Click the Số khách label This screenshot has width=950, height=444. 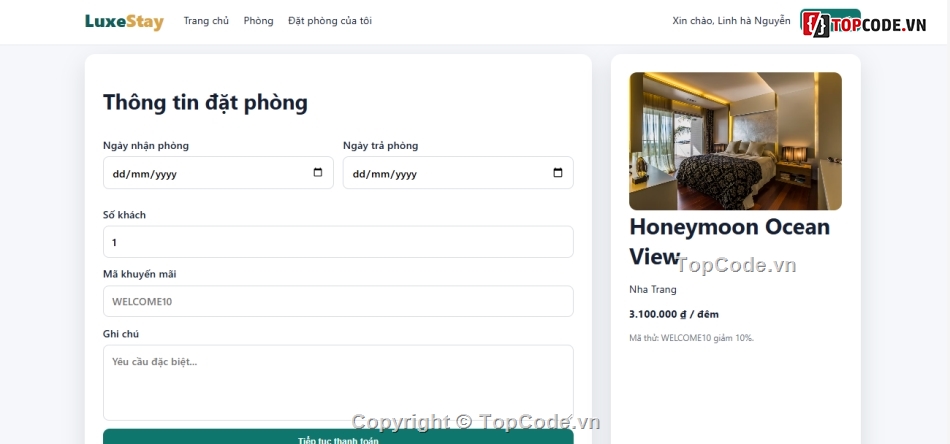[124, 214]
